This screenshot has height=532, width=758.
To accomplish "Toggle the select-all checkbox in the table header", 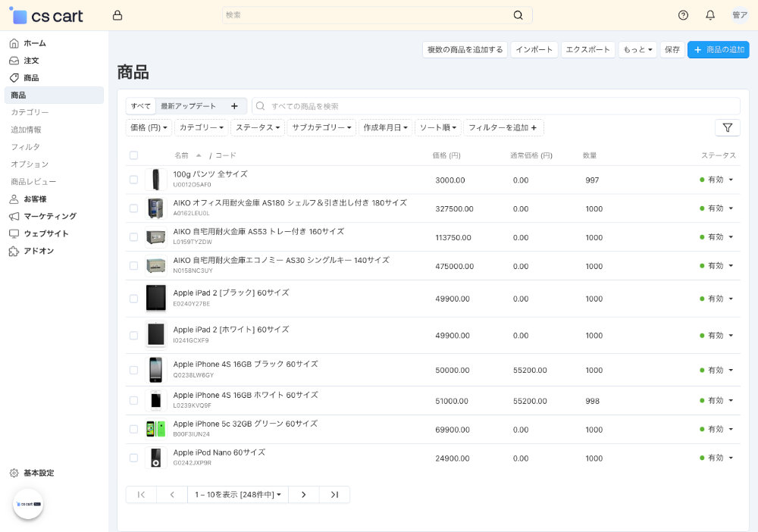I will tap(133, 155).
